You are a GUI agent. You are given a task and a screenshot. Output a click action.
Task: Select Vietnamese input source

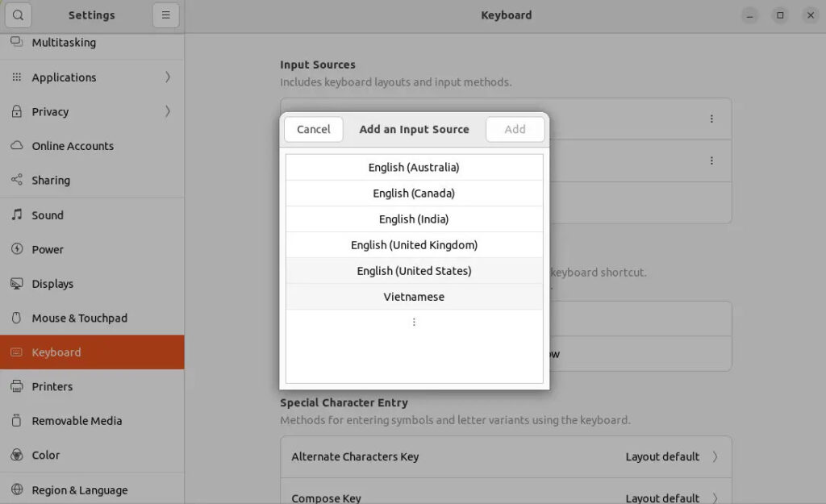[414, 296]
